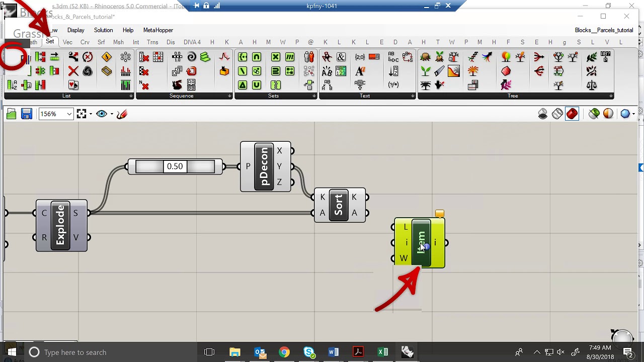Image resolution: width=644 pixels, height=362 pixels.
Task: Switch to the DIVA 4 tab
Action: (192, 42)
